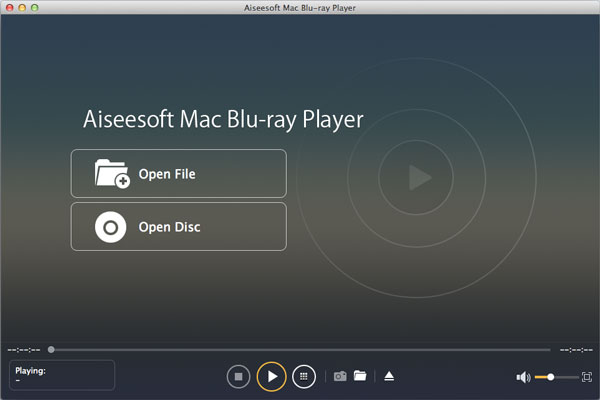
Task: Toggle full screen mode icon
Action: [587, 377]
